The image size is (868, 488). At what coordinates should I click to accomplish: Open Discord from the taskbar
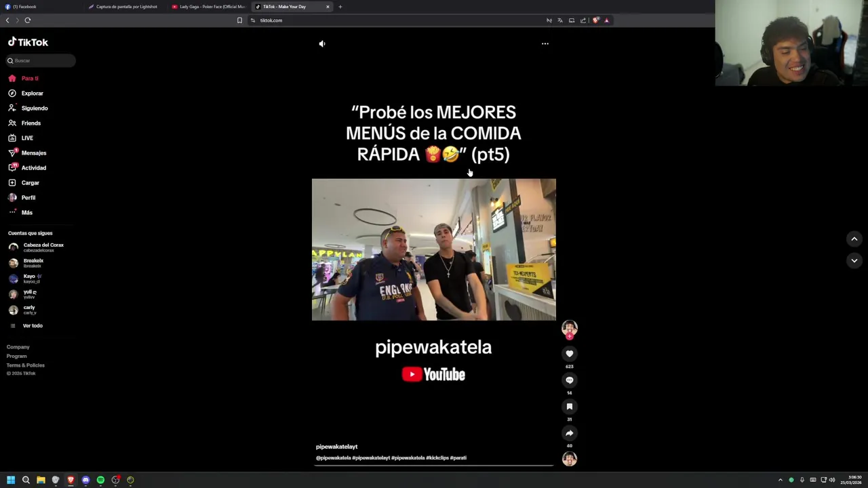[x=85, y=480]
